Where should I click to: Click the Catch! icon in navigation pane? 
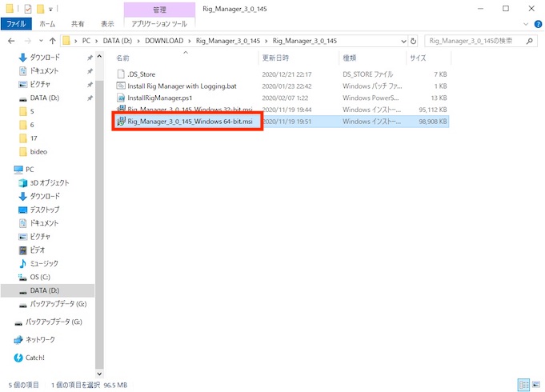click(18, 358)
